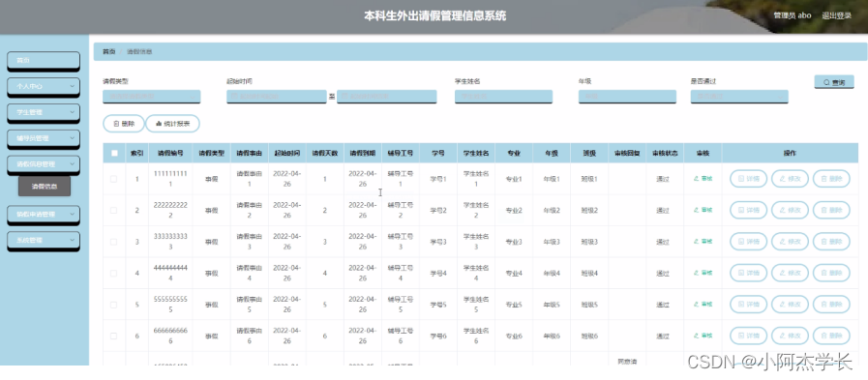Image resolution: width=868 pixels, height=380 pixels.
Task: Click 修改 to edit row 6
Action: [x=790, y=336]
